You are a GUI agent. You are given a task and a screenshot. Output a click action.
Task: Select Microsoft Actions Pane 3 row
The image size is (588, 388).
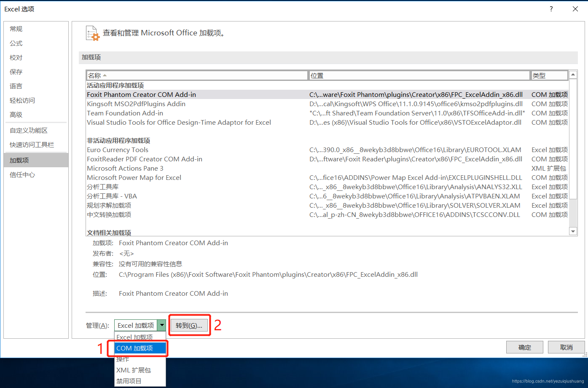[327, 168]
